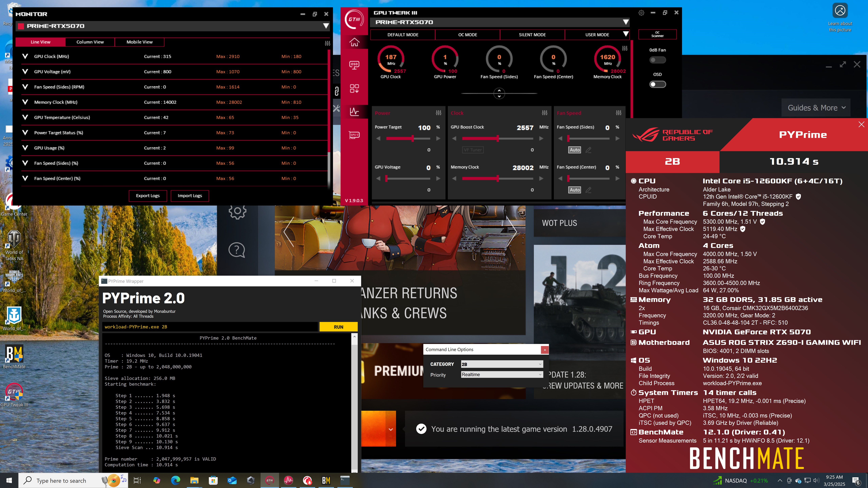Switch to BenchMate in the taskbar
Viewport: 868px width, 488px height.
(x=326, y=481)
